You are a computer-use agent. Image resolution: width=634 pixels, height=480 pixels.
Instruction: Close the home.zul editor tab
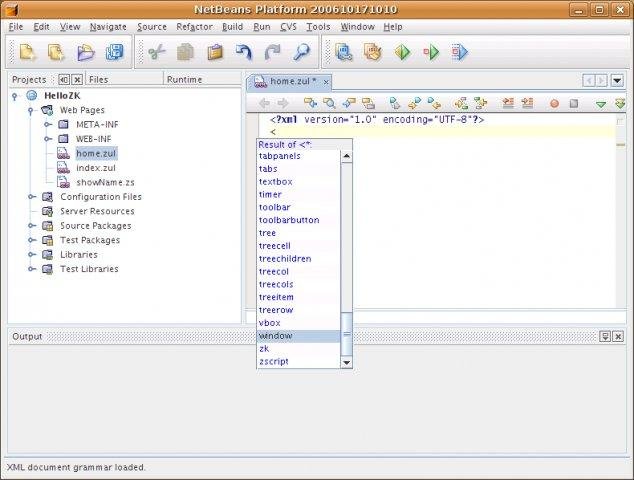click(x=326, y=81)
